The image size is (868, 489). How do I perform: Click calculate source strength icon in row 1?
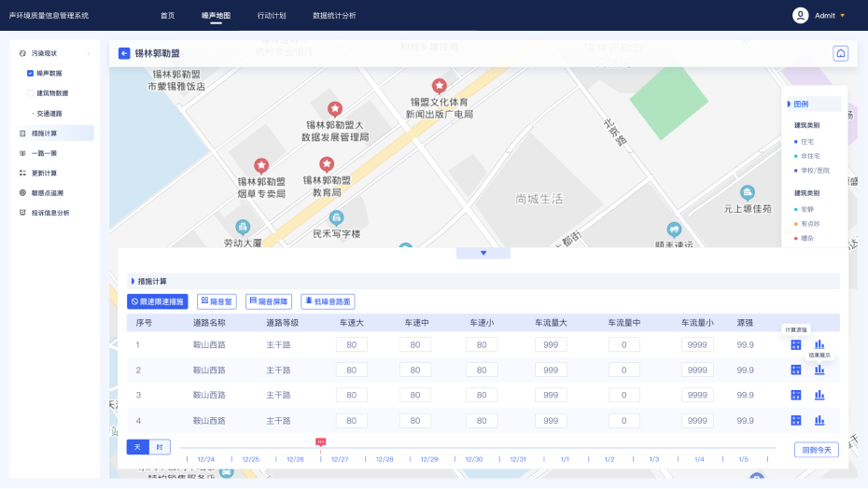[796, 344]
